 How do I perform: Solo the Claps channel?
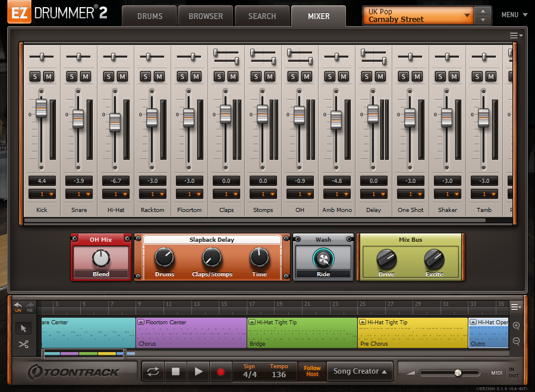click(219, 77)
